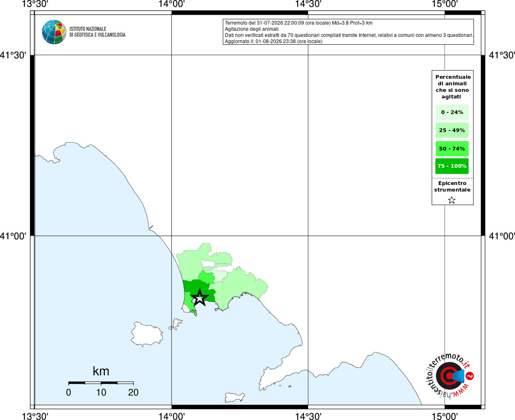
Task: Click Ischia island on the map
Action: [x=146, y=335]
